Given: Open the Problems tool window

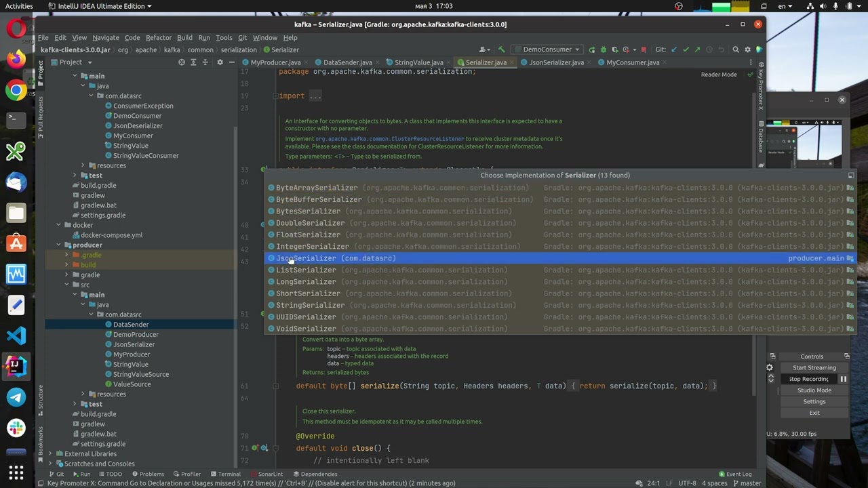Looking at the screenshot, I should pyautogui.click(x=147, y=474).
